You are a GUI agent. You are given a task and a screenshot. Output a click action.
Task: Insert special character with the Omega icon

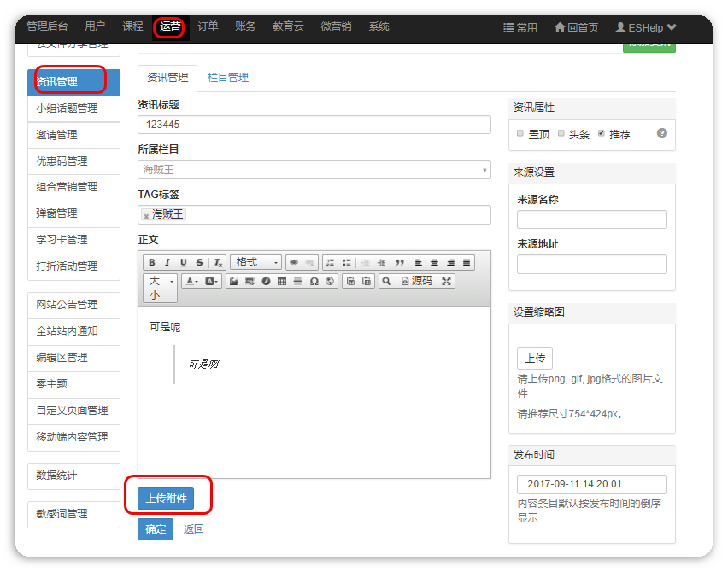pos(314,281)
